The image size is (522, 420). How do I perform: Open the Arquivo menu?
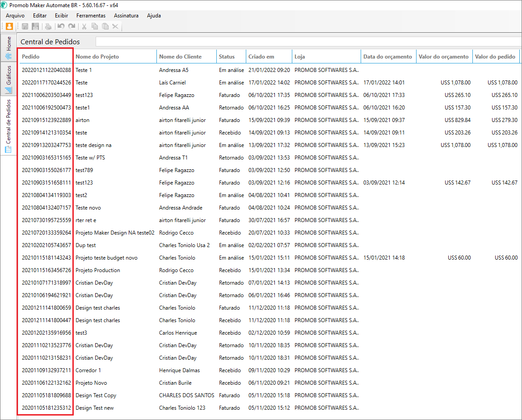pos(15,16)
